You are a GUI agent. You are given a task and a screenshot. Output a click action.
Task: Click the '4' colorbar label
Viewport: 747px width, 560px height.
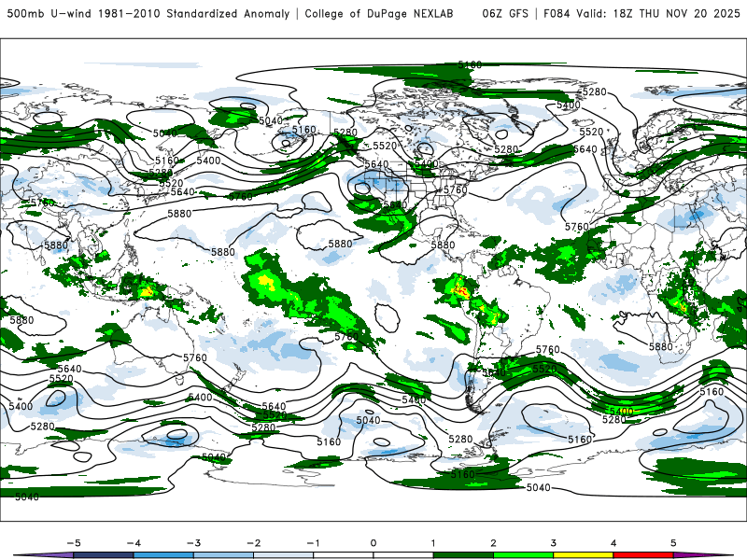click(613, 543)
